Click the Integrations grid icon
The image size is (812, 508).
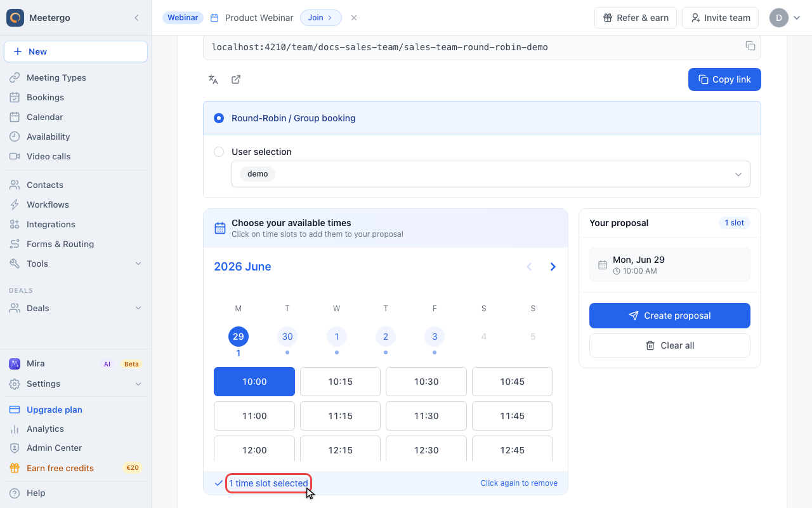coord(15,224)
